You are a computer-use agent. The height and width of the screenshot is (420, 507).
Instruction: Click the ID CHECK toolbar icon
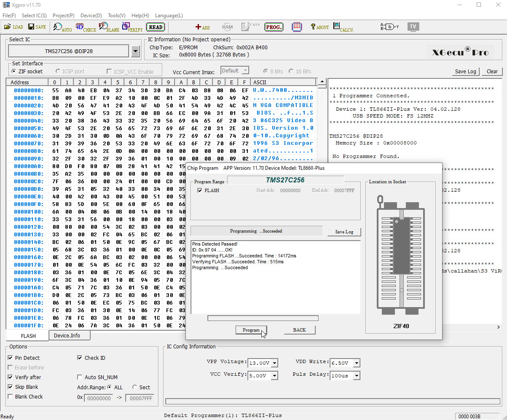click(86, 27)
